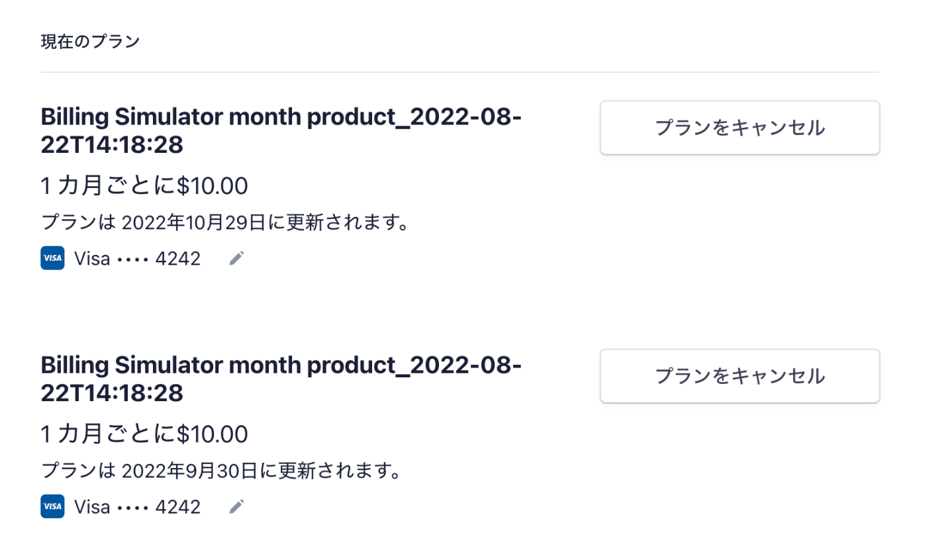Edit payment method for the September 30 plan

236,507
